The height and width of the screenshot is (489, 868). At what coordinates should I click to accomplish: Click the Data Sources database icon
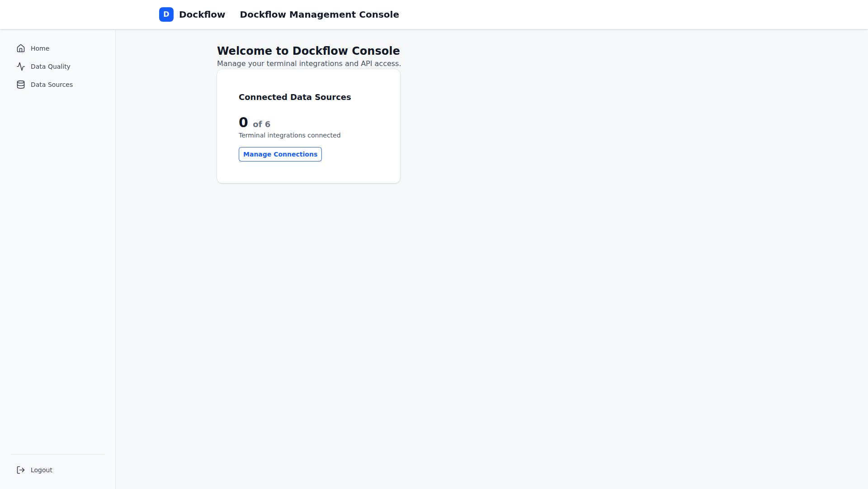21,85
